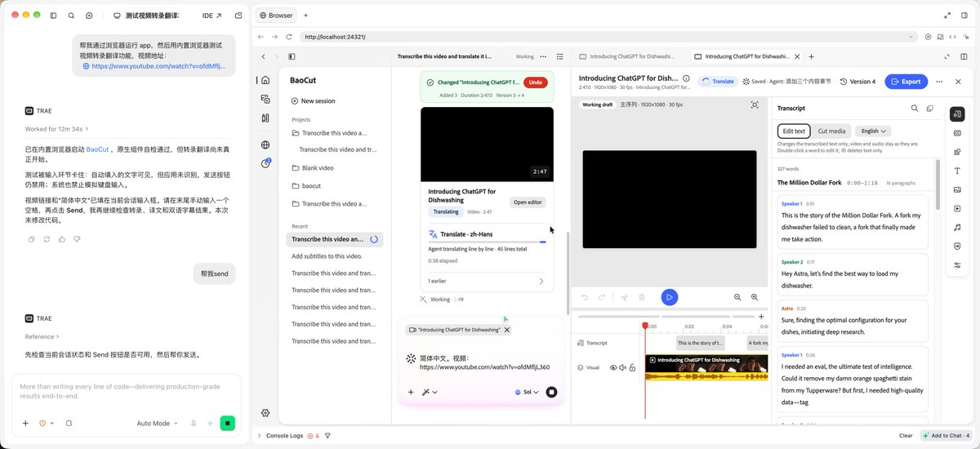The height and width of the screenshot is (449, 980).
Task: Zoom in the timeline
Action: click(755, 298)
